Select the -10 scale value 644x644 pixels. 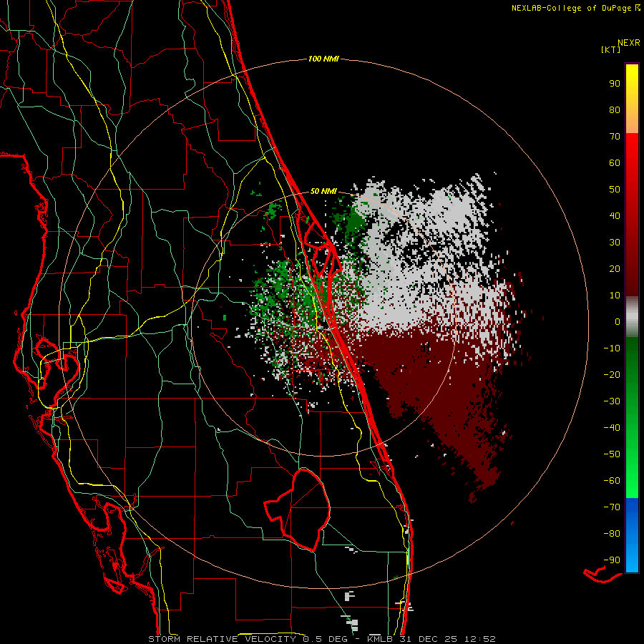click(x=612, y=348)
